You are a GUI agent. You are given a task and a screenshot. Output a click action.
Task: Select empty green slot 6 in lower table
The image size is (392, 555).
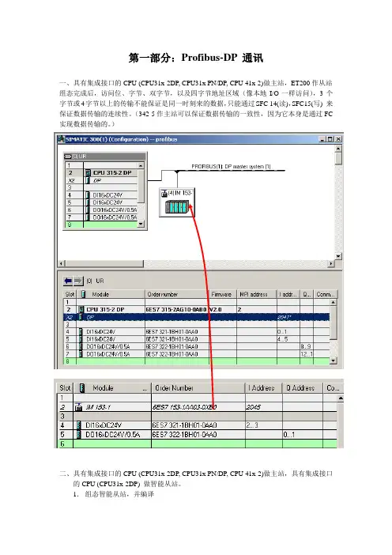[198, 444]
